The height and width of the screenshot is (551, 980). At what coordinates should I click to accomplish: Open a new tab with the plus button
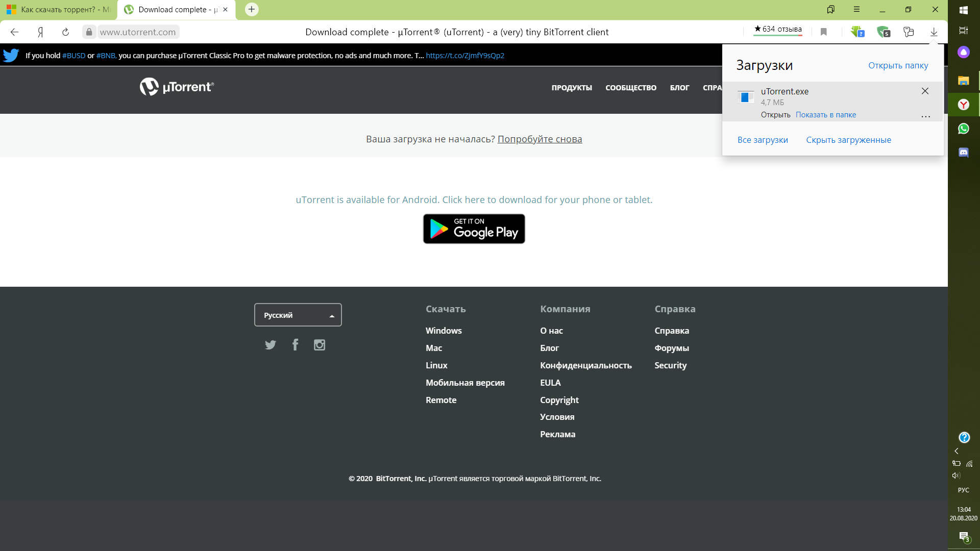(x=252, y=9)
